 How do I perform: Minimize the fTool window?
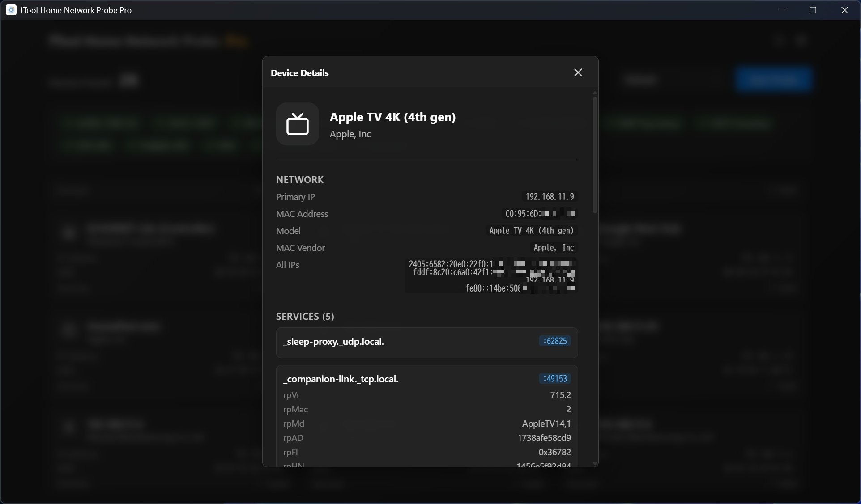tap(781, 10)
